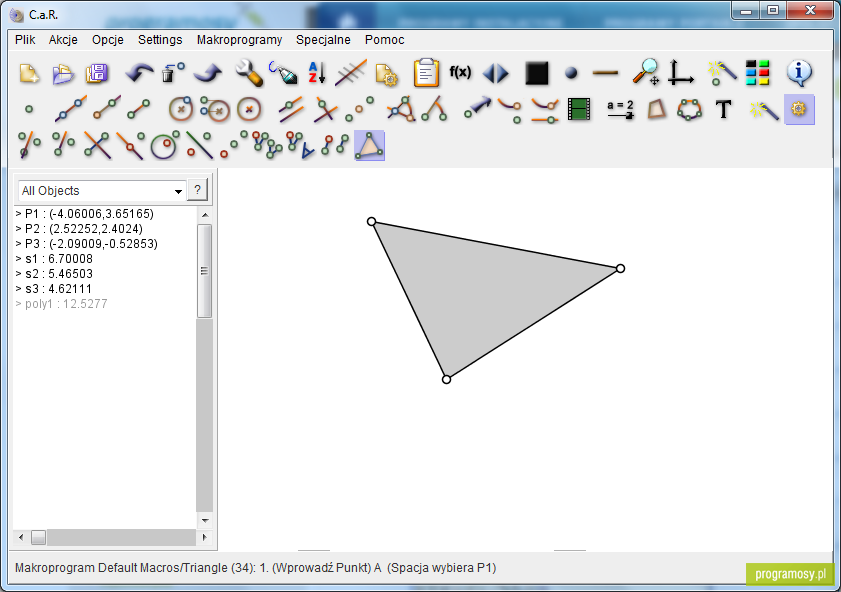This screenshot has height=592, width=841.
Task: Click the right vertex of the triangle
Action: 620,268
